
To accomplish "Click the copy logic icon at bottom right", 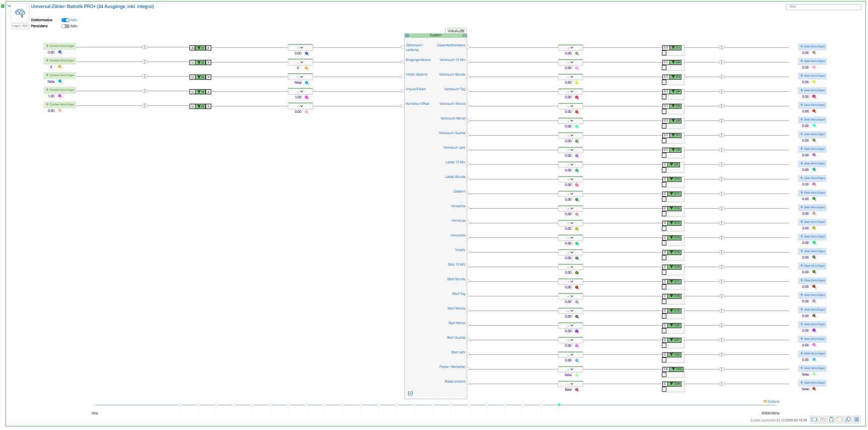I will point(848,419).
